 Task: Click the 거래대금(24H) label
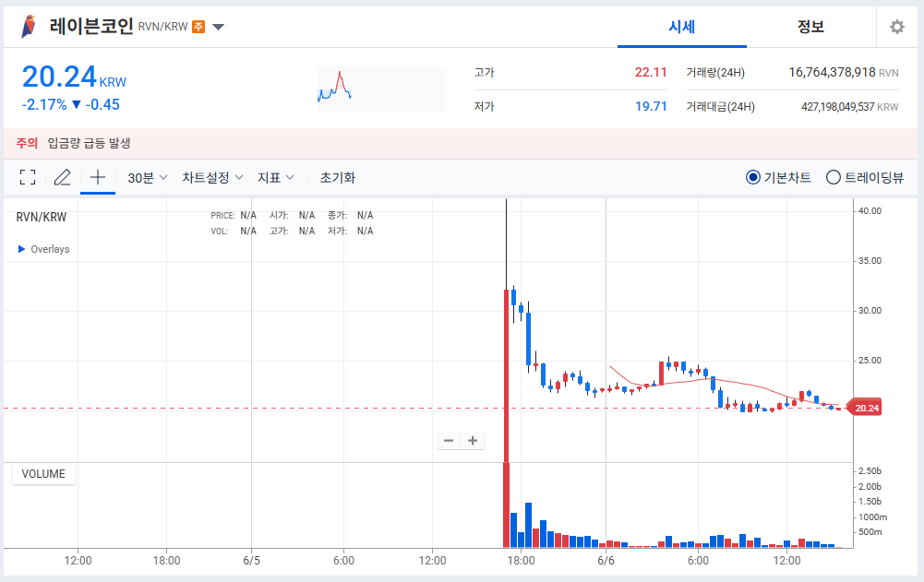[720, 107]
